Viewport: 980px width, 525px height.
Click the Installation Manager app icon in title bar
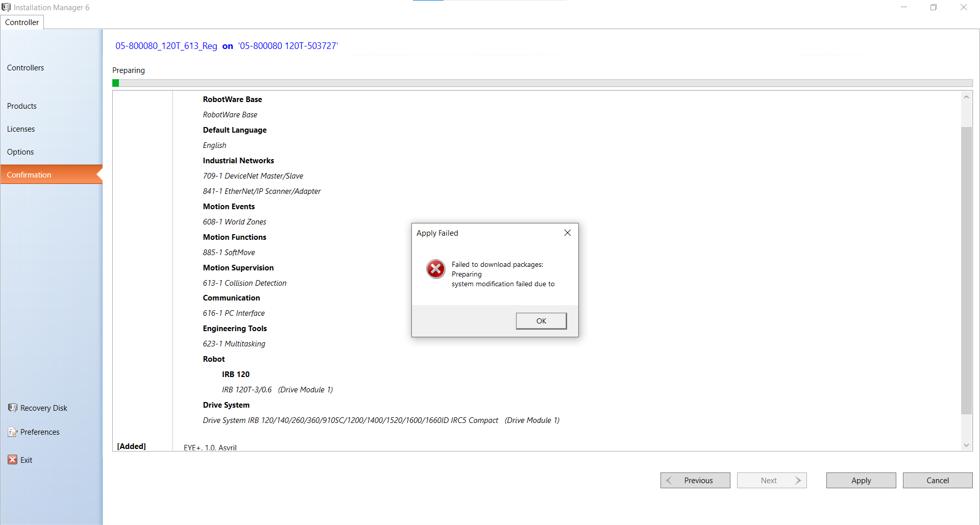(x=6, y=7)
